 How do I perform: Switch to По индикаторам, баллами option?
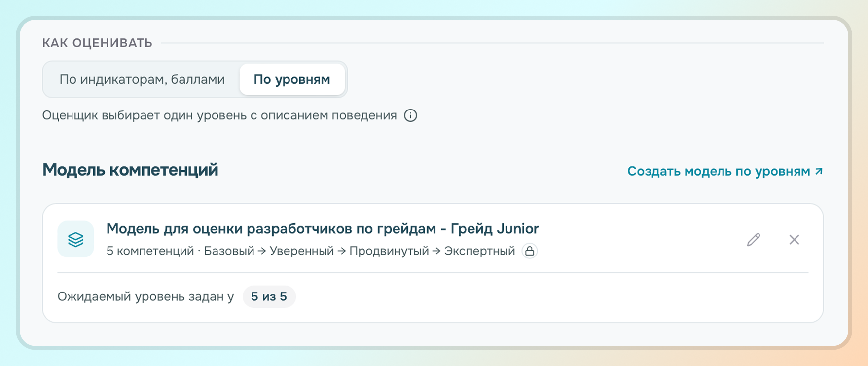(142, 79)
